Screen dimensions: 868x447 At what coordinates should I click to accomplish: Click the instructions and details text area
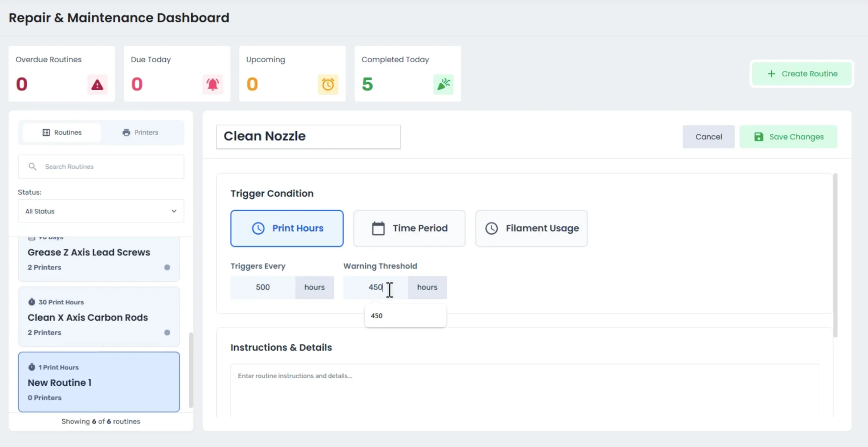click(x=524, y=390)
